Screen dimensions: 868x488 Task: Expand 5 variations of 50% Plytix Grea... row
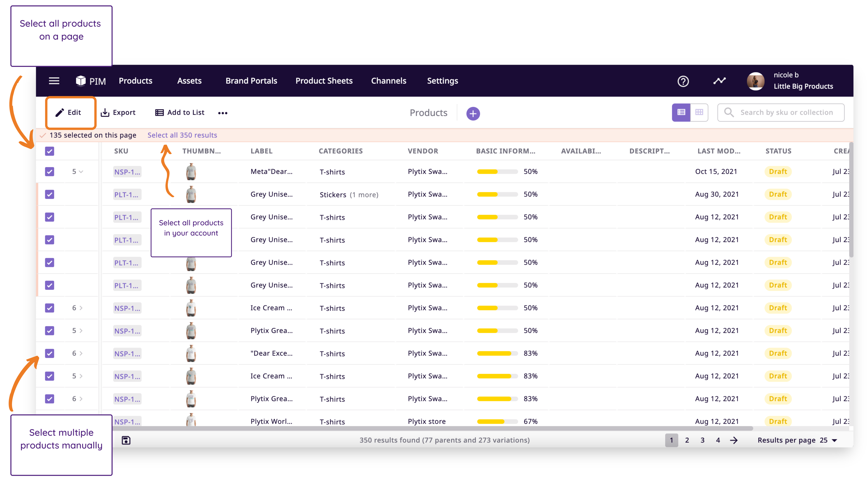coord(77,331)
